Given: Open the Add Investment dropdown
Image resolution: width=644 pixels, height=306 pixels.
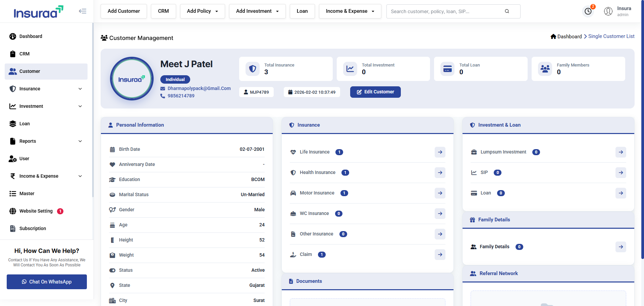Looking at the screenshot, I should 257,11.
